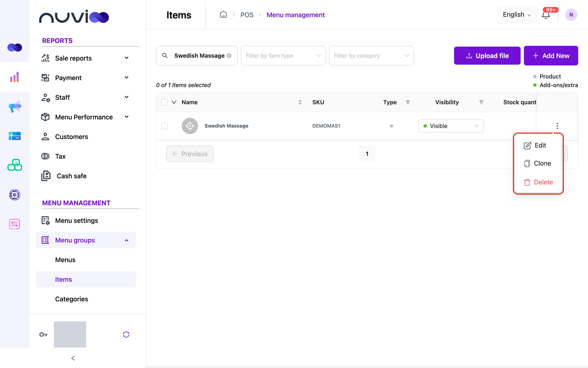Open the green stacked boxes icon in the rail
Image resolution: width=588 pixels, height=368 pixels.
[x=14, y=165]
